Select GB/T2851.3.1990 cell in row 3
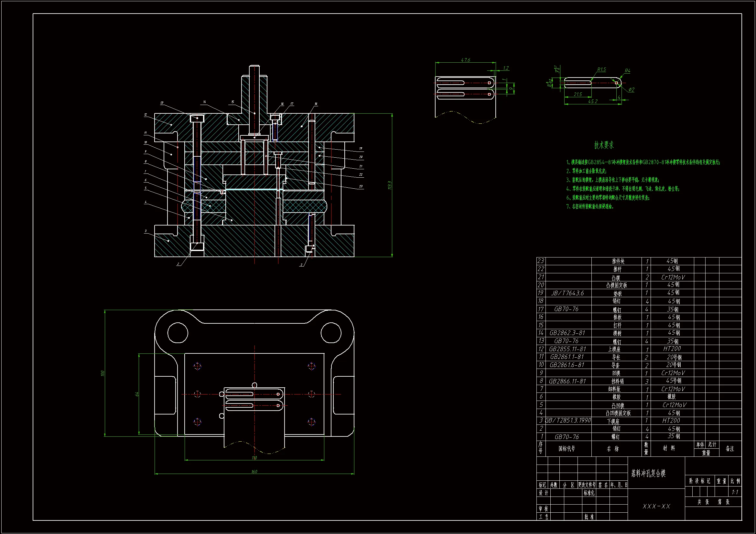The image size is (756, 534). click(568, 421)
